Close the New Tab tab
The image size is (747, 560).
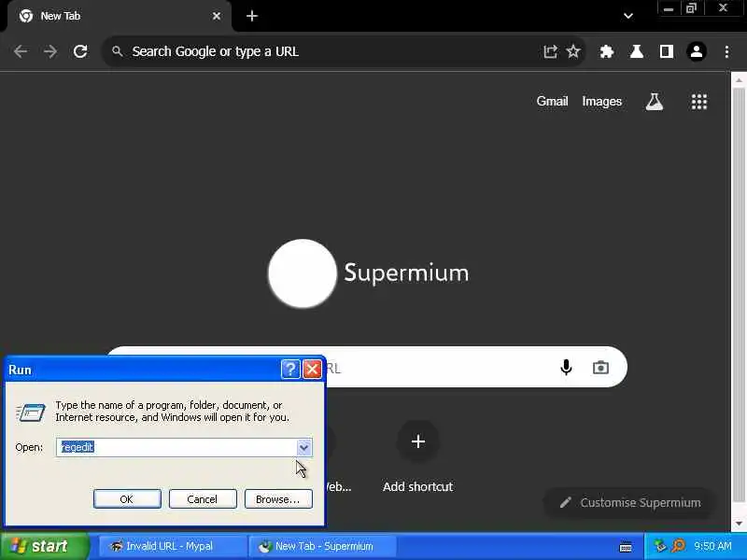tap(217, 16)
